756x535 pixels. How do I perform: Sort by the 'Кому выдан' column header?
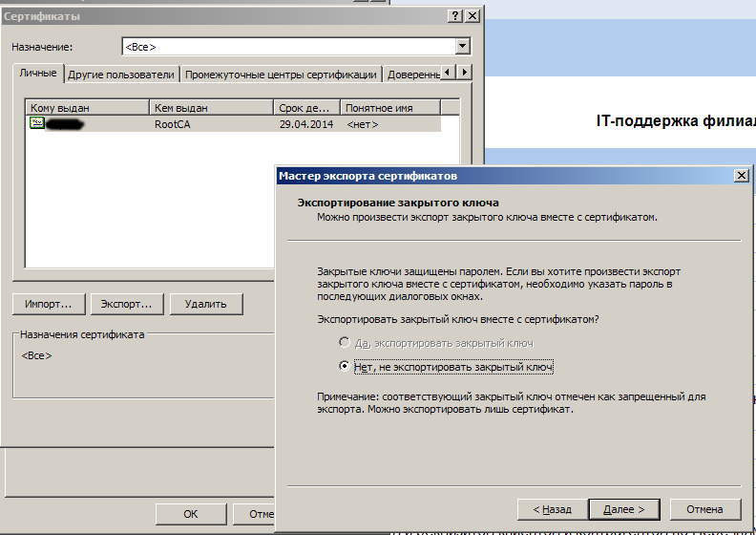87,108
